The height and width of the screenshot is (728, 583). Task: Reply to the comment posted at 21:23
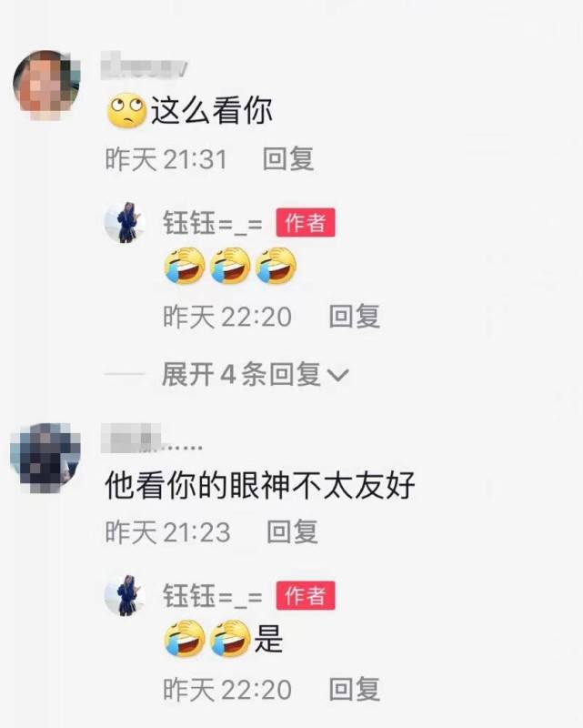(292, 531)
